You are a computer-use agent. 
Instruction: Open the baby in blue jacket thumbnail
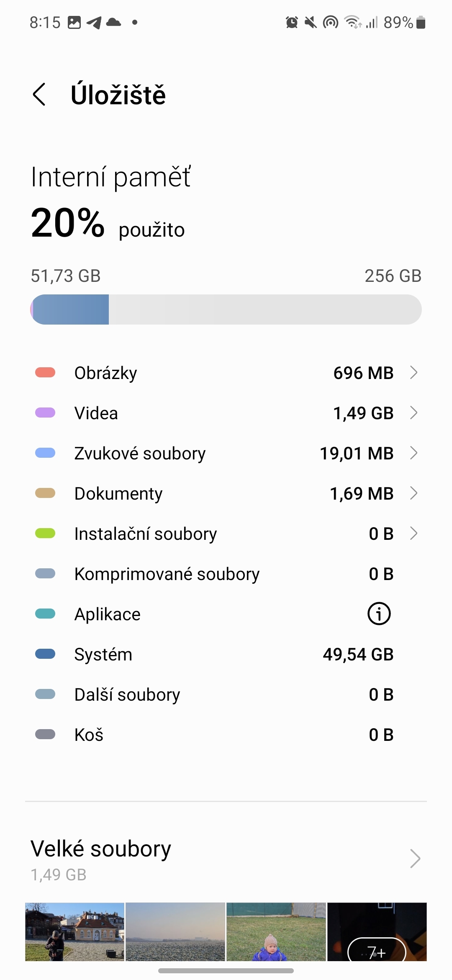click(276, 931)
